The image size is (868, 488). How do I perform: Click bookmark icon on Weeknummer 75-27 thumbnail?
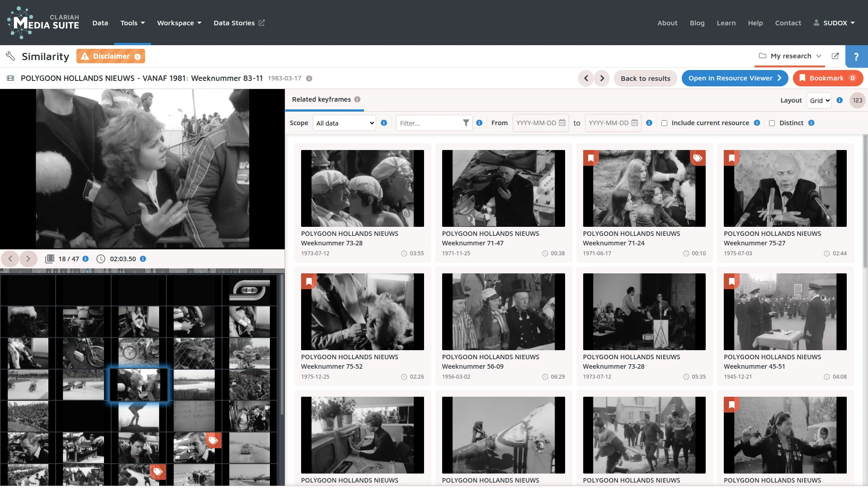click(x=731, y=158)
